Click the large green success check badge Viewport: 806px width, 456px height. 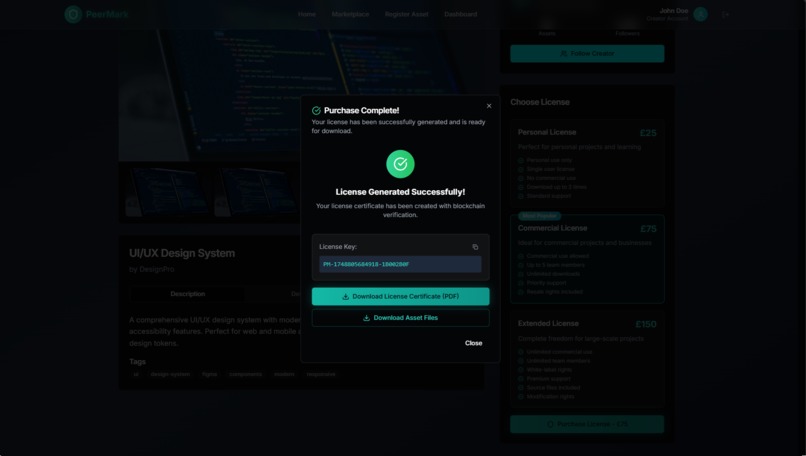coord(400,164)
